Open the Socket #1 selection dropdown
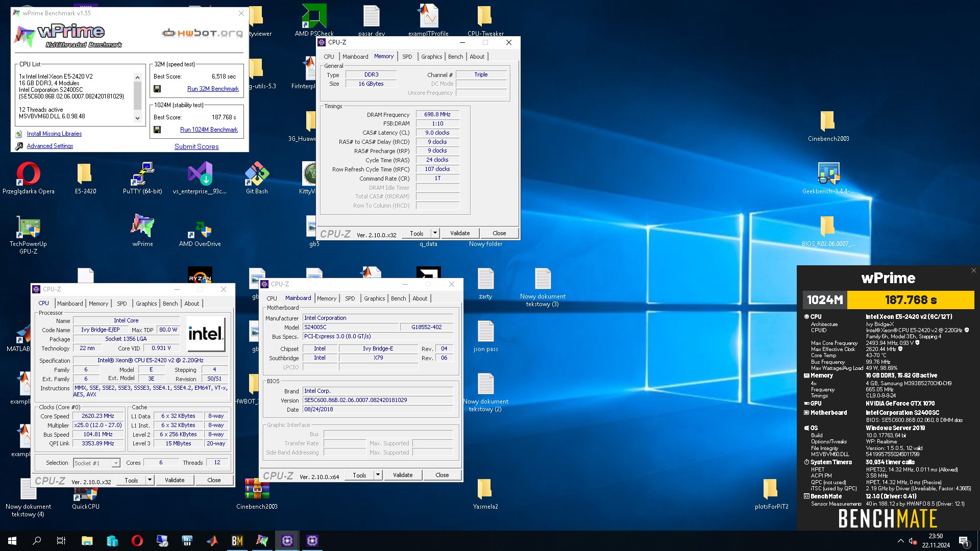Screen dimensions: 980x551 [116, 463]
